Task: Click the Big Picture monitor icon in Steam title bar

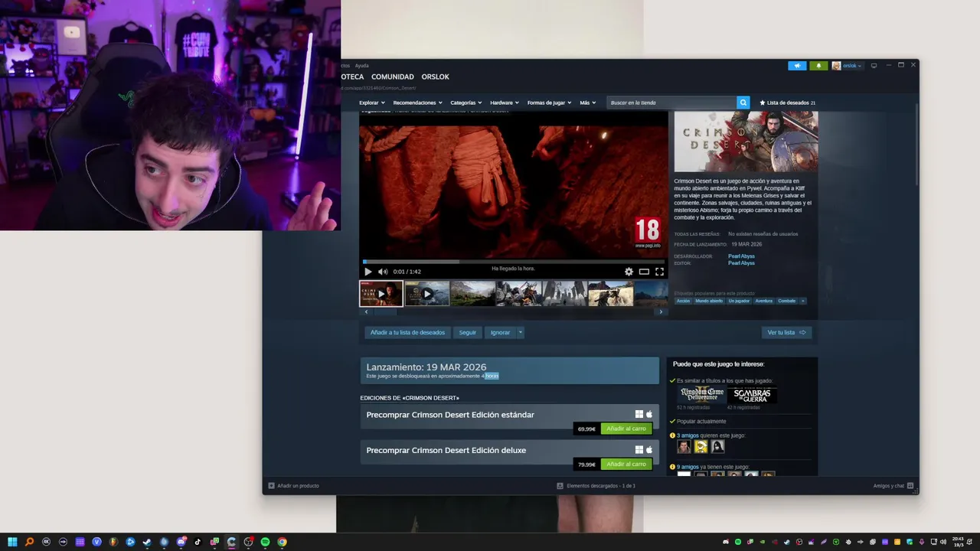Action: pyautogui.click(x=874, y=66)
